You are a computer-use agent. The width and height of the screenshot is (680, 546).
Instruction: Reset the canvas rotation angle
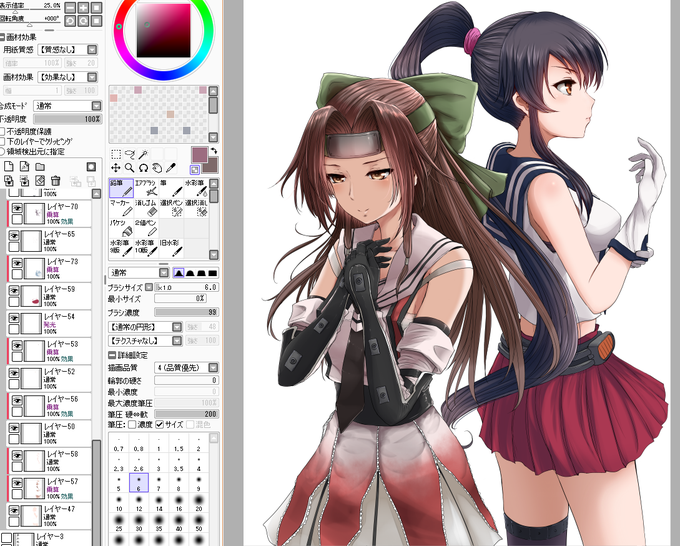pyautogui.click(x=97, y=20)
